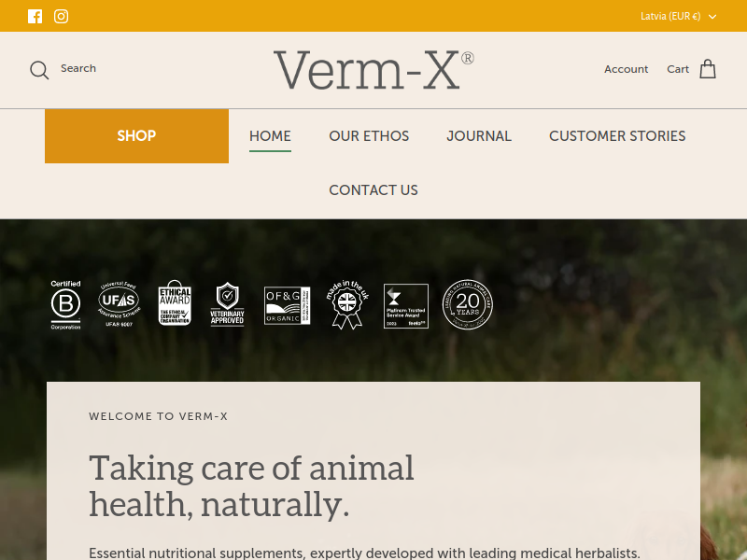Click the Made in the UK rosette
The image size is (747, 560).
[x=347, y=305]
